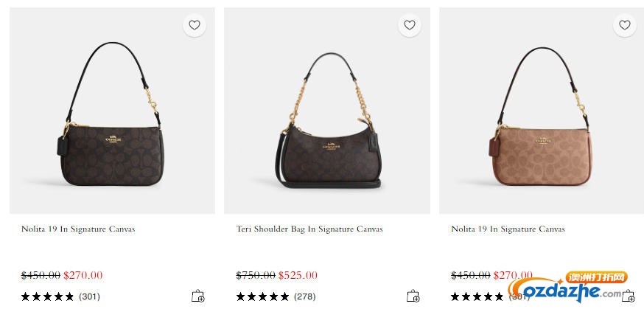Screen dimensions: 644x312
Task: Click the star rating under the dark brown Nolita 19
Action: click(x=47, y=297)
